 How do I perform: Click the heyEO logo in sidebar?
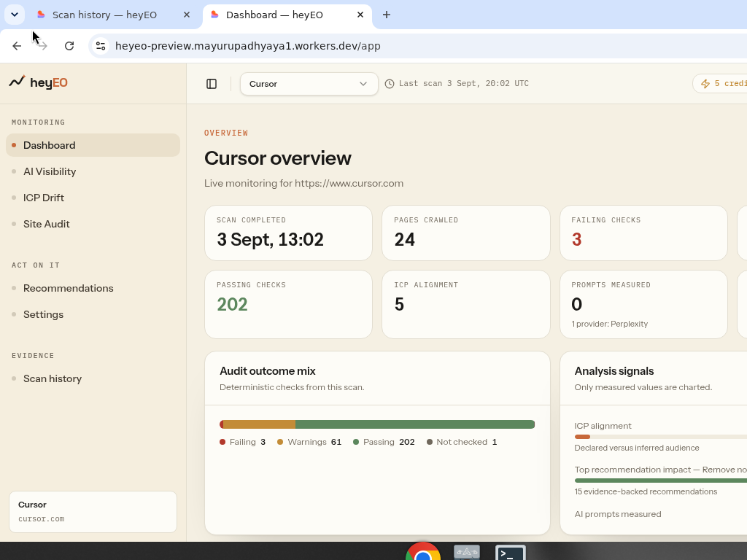(38, 82)
